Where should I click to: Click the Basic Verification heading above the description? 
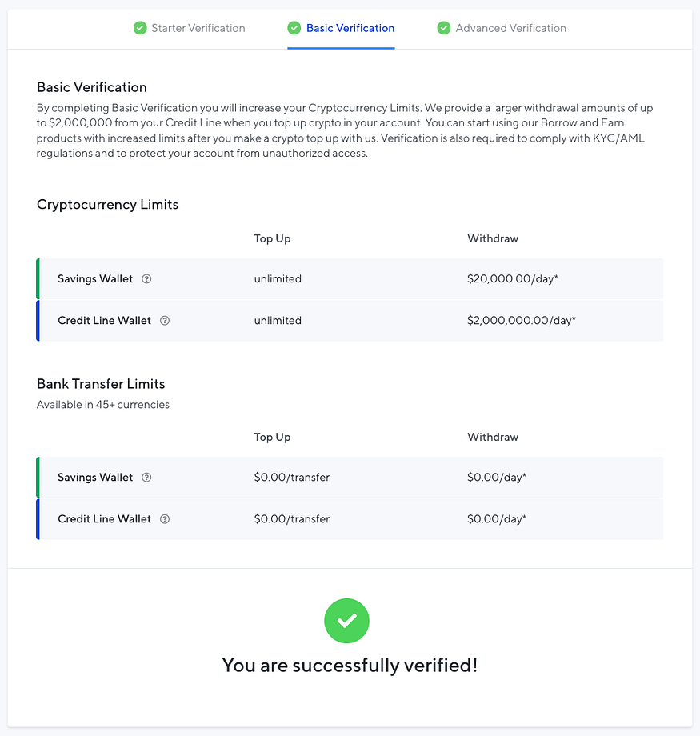92,87
